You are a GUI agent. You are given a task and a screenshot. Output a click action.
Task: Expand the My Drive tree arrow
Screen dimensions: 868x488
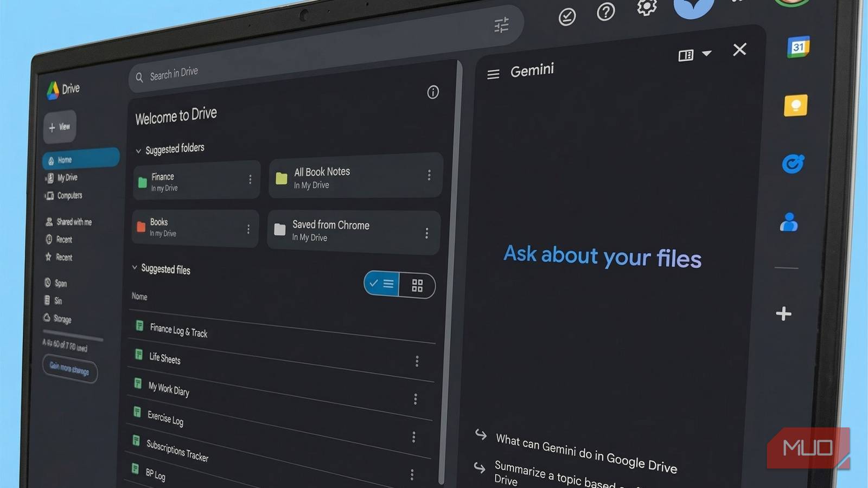click(46, 178)
